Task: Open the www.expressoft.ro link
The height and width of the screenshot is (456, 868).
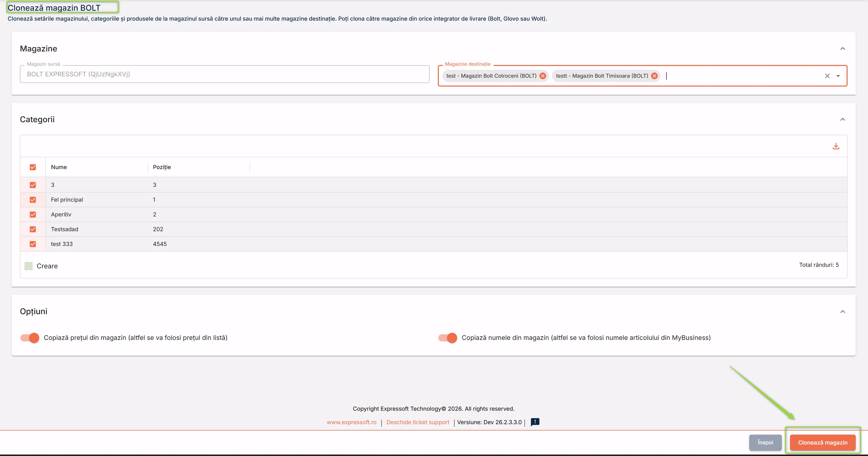Action: coord(351,422)
